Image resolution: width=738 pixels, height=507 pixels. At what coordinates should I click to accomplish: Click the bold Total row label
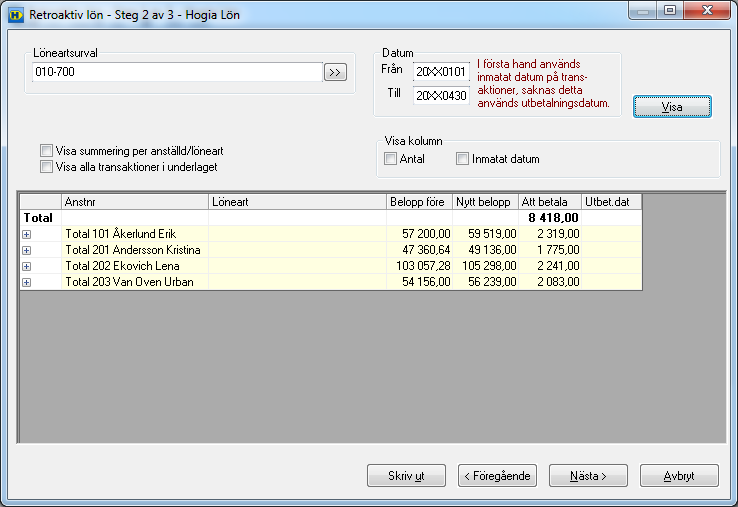point(38,218)
